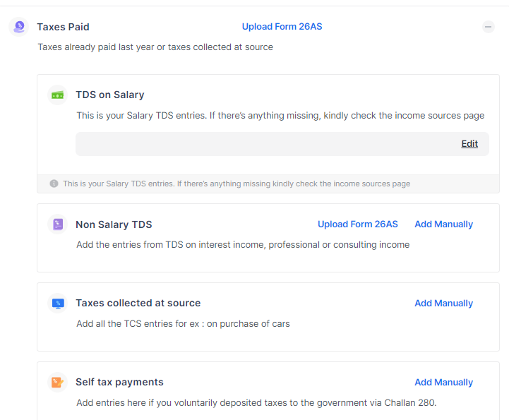The height and width of the screenshot is (420, 509).
Task: Click the green TDS on Salary icon
Action: click(57, 95)
